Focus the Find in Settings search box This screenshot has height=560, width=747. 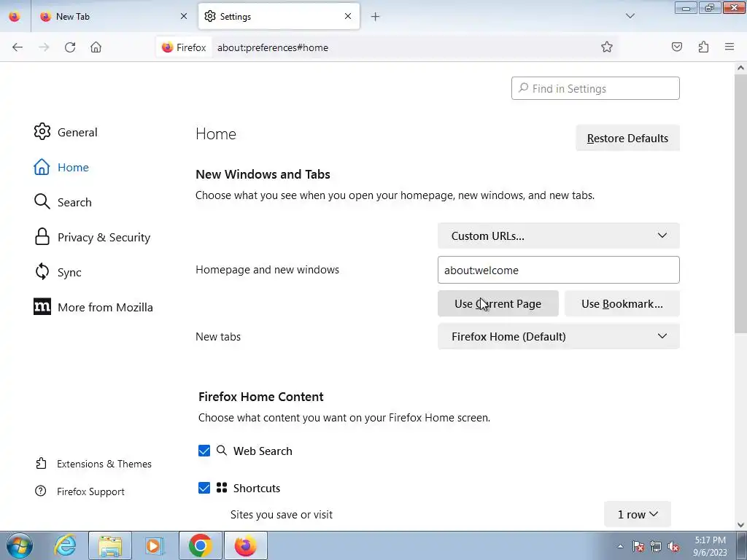click(x=595, y=88)
